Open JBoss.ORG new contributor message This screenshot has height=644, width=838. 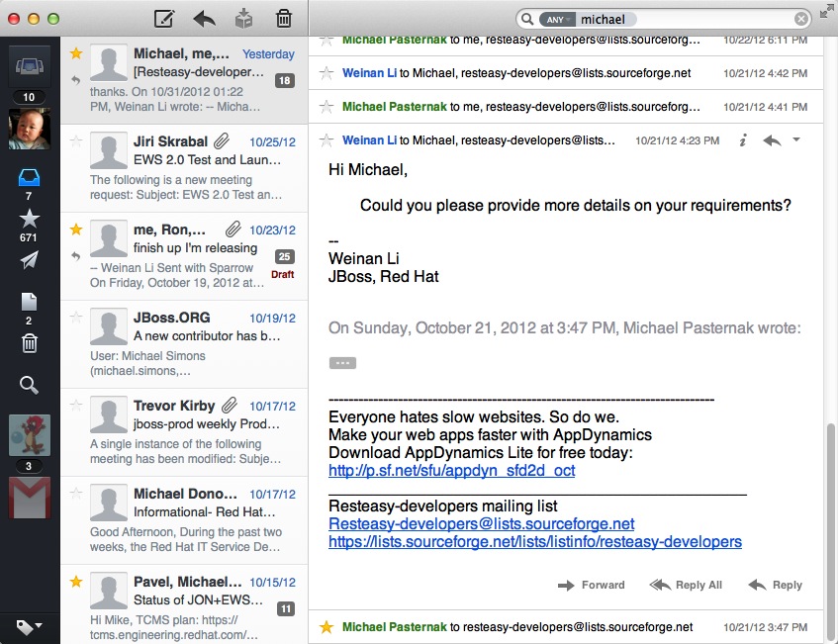(x=184, y=344)
